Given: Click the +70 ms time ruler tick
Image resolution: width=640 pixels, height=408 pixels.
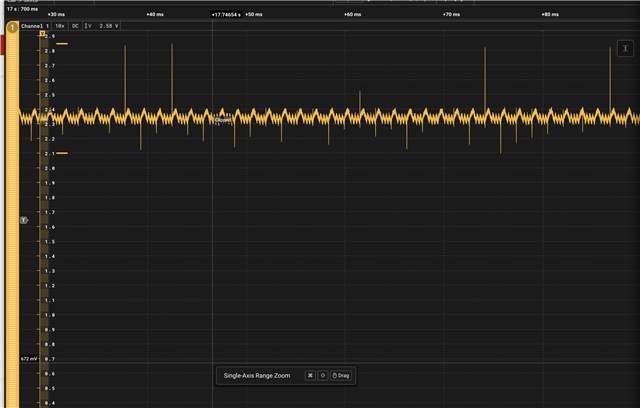Looking at the screenshot, I should tap(451, 14).
